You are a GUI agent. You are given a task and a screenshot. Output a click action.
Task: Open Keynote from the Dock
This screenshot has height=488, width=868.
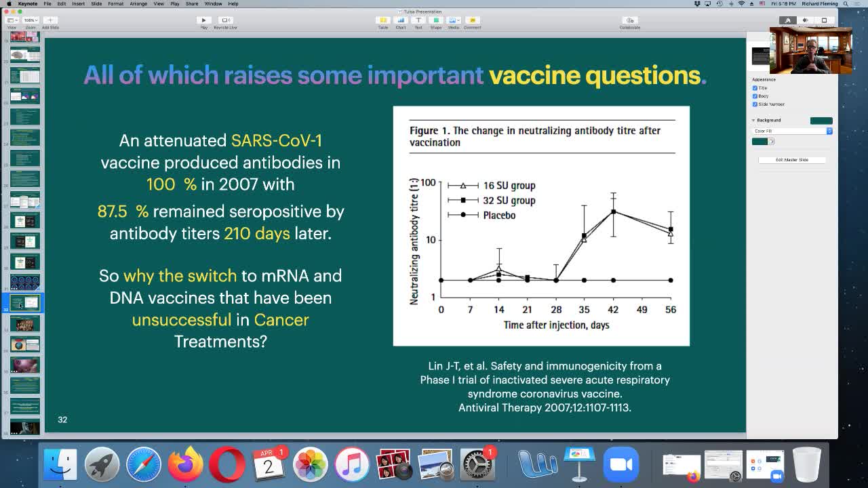pos(579,465)
